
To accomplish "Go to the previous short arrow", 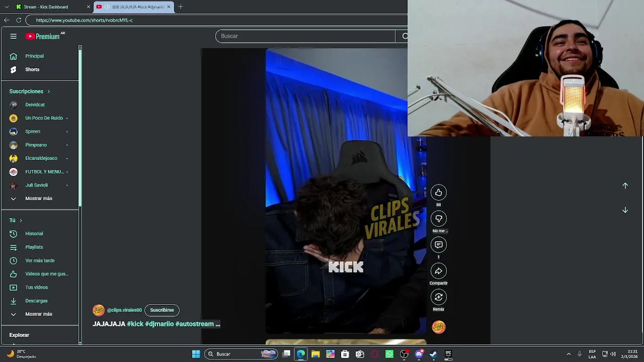I will [x=625, y=186].
